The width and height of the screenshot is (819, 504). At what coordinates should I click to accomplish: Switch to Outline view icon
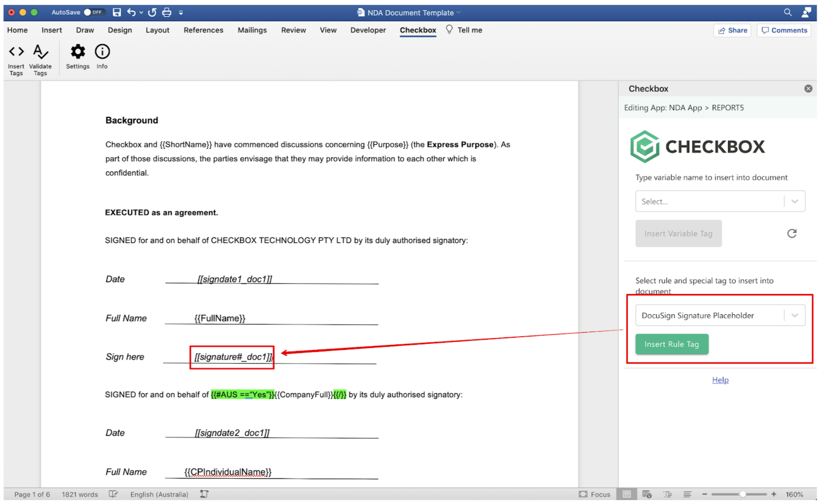pyautogui.click(x=667, y=494)
